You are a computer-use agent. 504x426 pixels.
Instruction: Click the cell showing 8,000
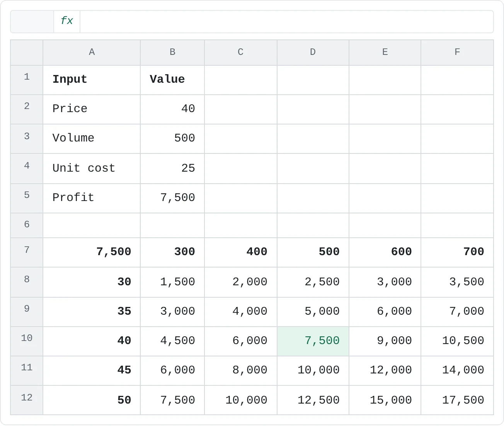(241, 371)
